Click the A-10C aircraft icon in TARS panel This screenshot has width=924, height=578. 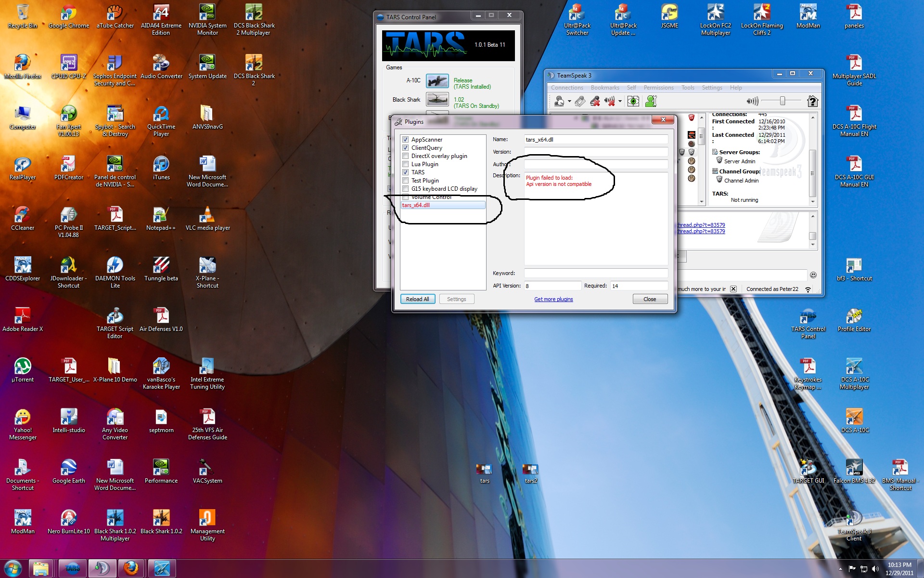coord(437,81)
